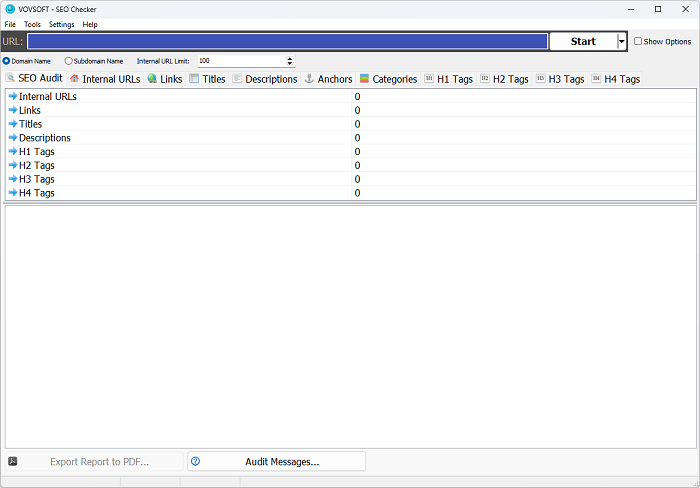
Task: Switch to the Anchors tab
Action: (329, 79)
